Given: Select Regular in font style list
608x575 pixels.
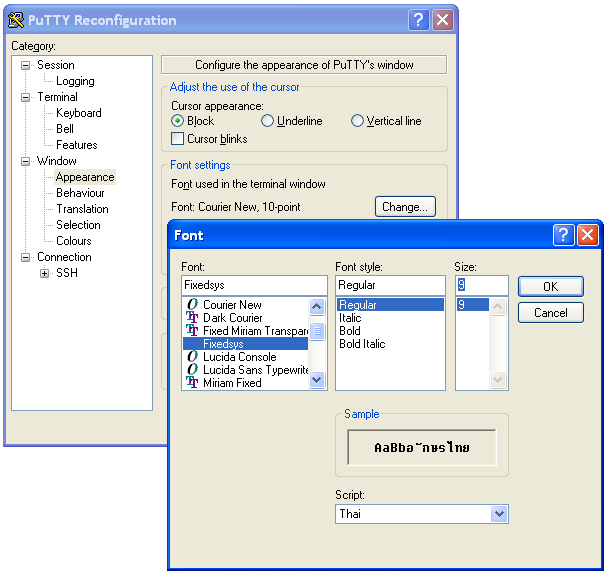Looking at the screenshot, I should pos(390,305).
